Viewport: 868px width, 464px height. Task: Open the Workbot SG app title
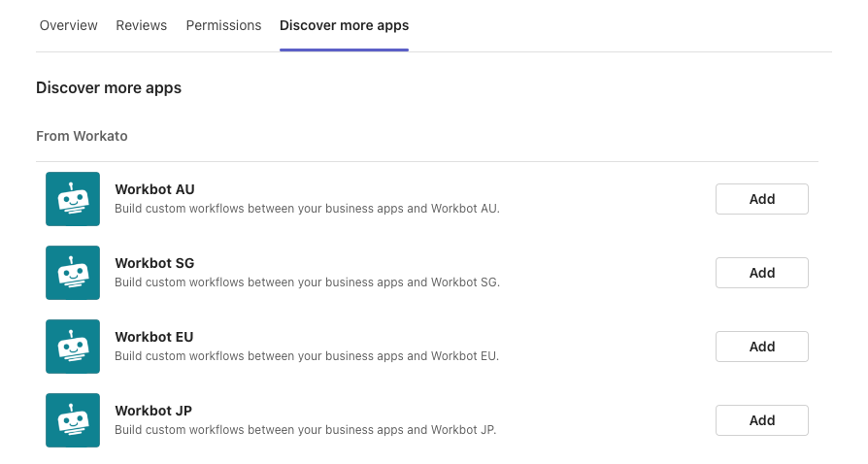click(x=154, y=263)
